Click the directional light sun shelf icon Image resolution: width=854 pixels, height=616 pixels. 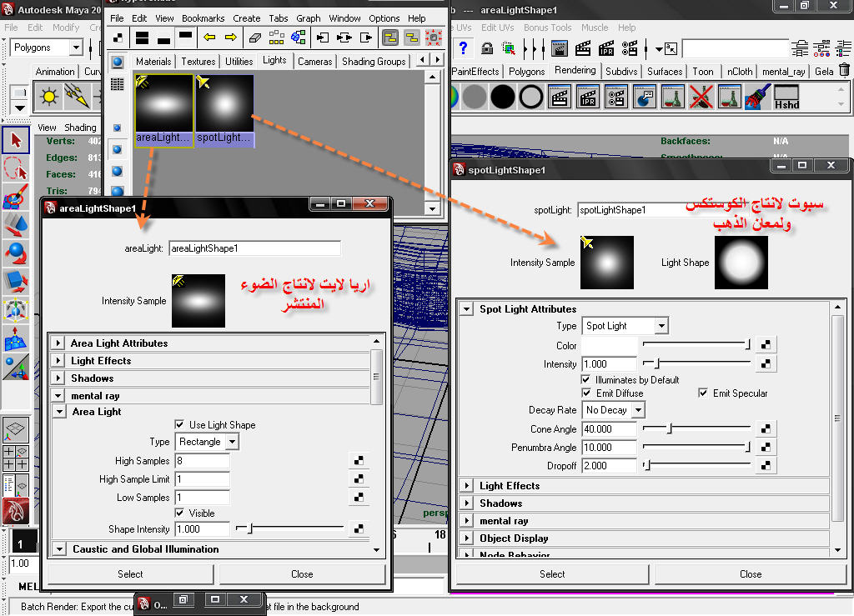tap(49, 97)
